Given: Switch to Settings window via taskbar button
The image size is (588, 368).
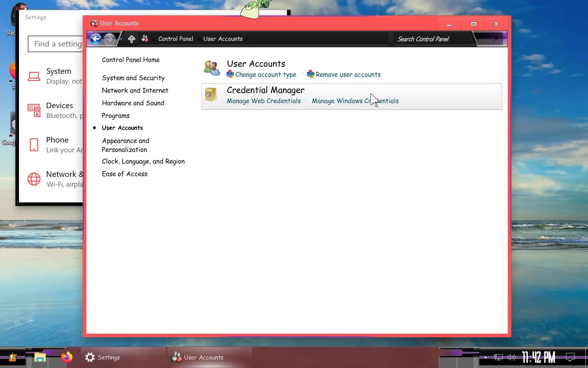Looking at the screenshot, I should coord(123,357).
